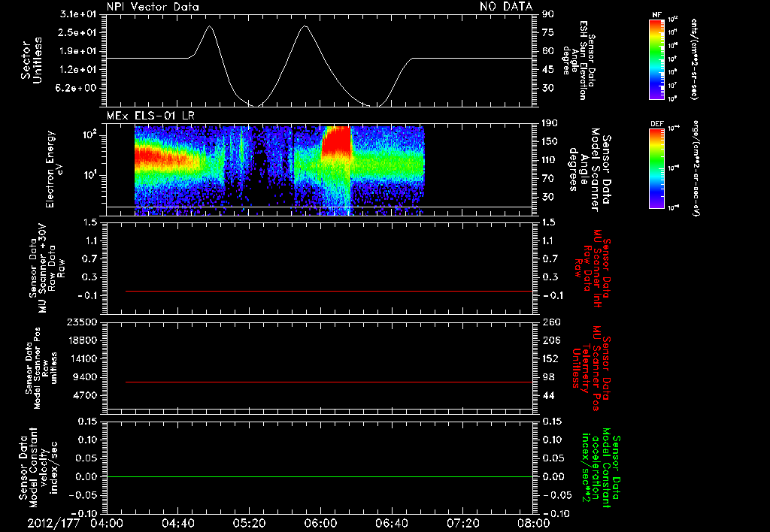Click the "Electron Energy eV" axis title
This screenshot has width=770, height=532.
(x=53, y=169)
